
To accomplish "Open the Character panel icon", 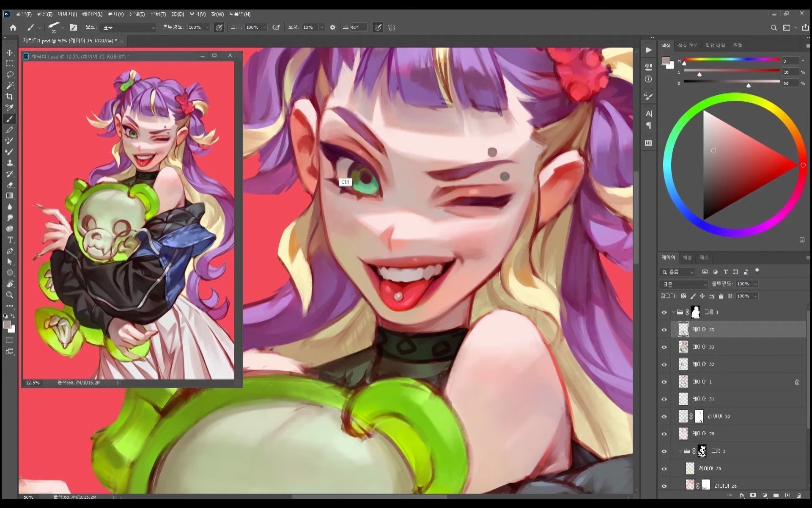I will (x=648, y=113).
